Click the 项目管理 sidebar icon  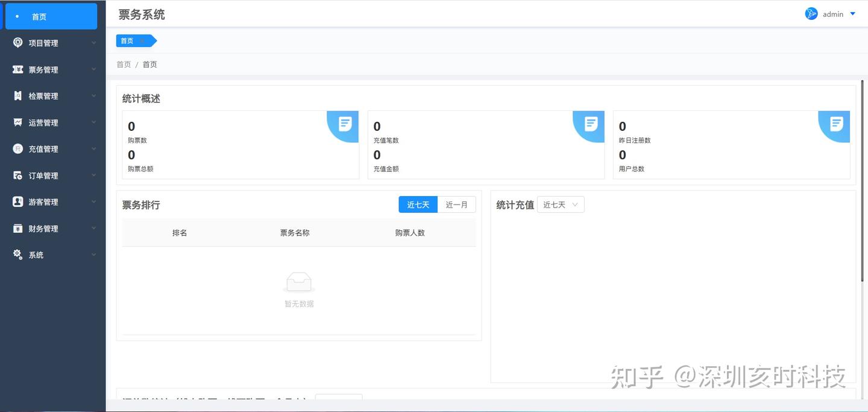click(18, 43)
